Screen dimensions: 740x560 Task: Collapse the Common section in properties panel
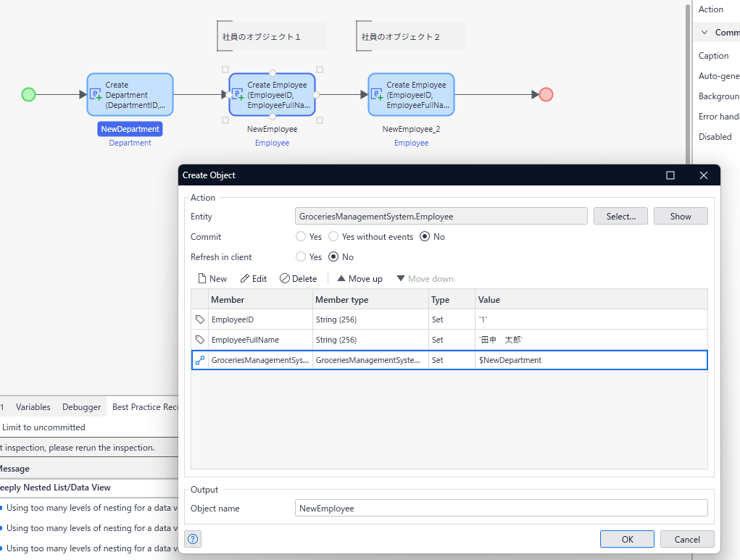pyautogui.click(x=704, y=32)
